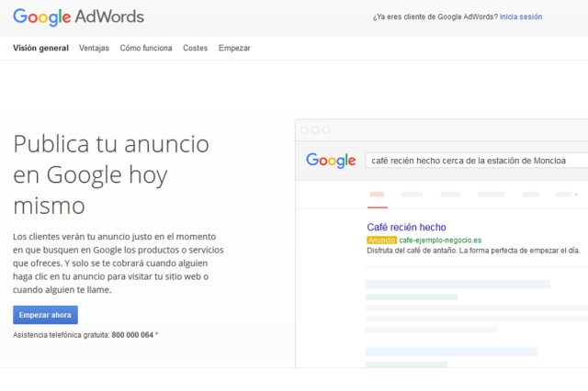Click the ¿Ya eres cliente de Google AdWords? text
The image size is (588, 391).
pyautogui.click(x=435, y=17)
